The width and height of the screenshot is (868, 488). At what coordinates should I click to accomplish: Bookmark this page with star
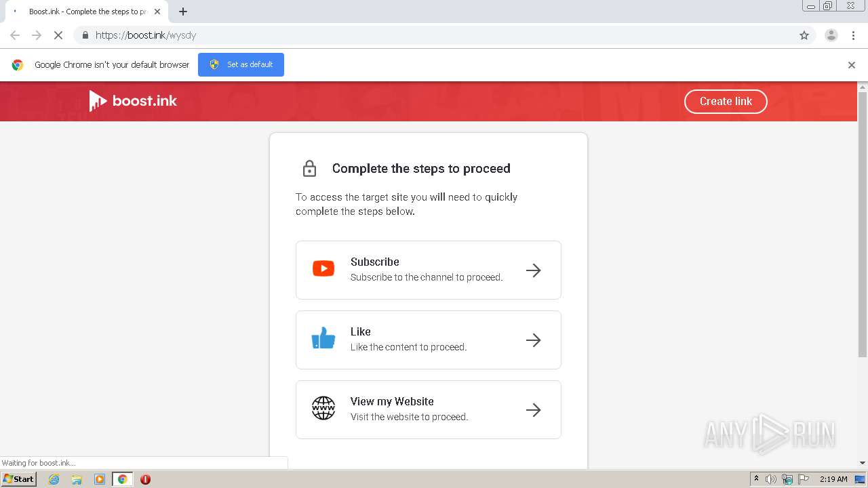[804, 35]
